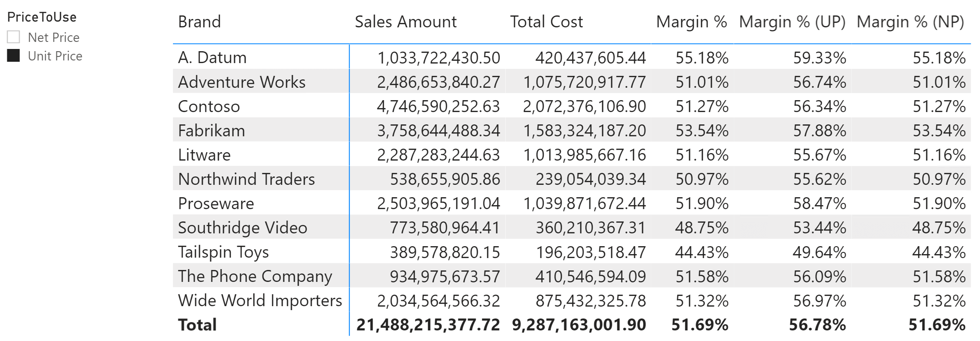Click sales value 2,287,283,244.63
The height and width of the screenshot is (341, 980).
pyautogui.click(x=438, y=155)
